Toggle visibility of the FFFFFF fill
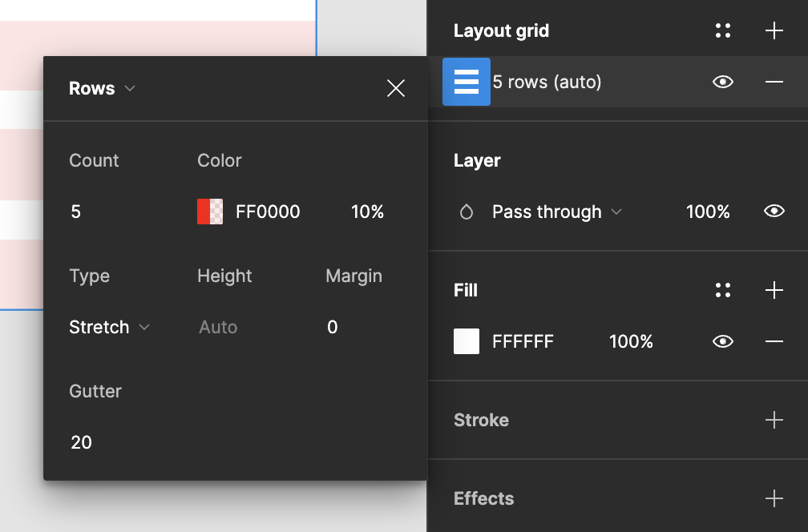 click(721, 341)
